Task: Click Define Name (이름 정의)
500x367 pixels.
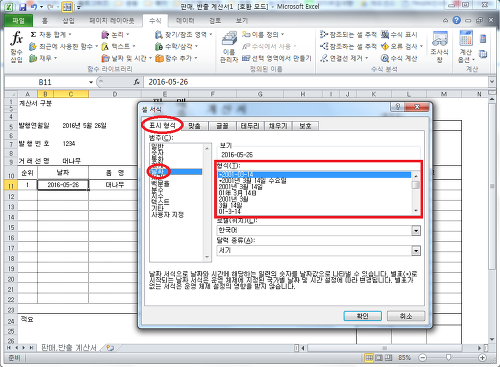Action: 263,34
